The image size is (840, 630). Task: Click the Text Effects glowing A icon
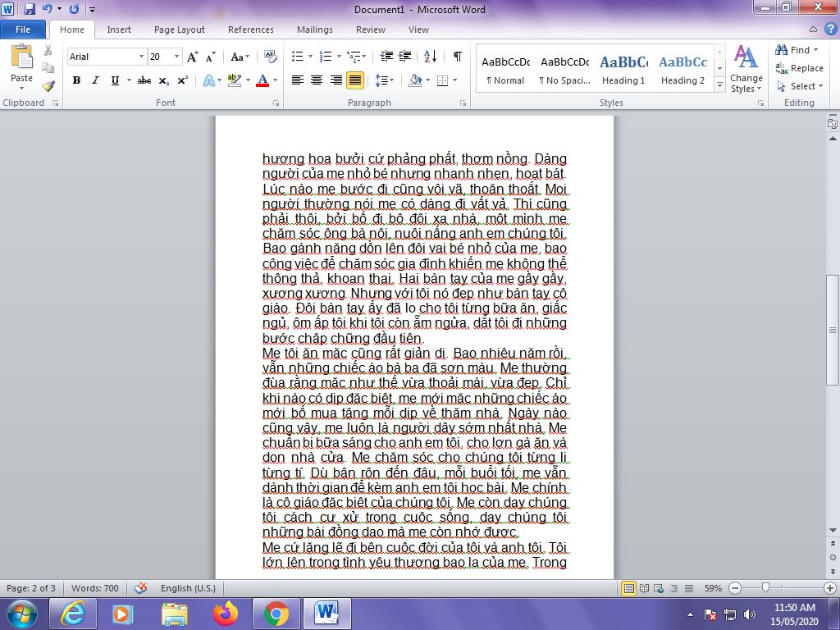(208, 80)
